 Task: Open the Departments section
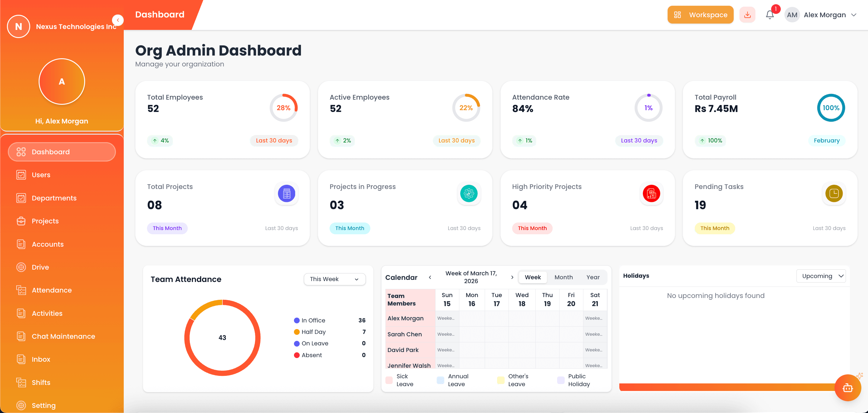(54, 198)
